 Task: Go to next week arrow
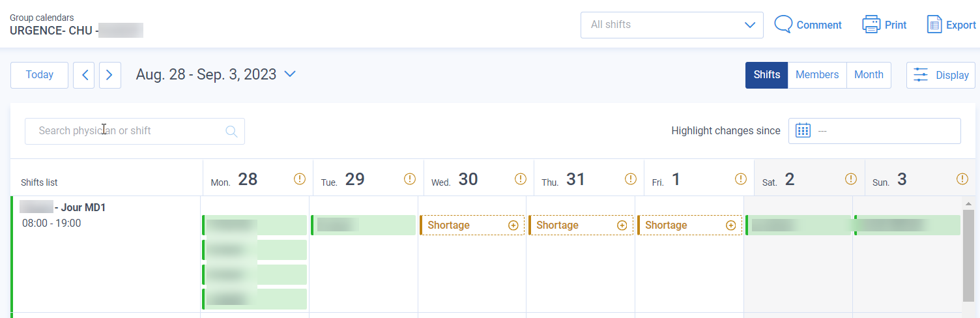pyautogui.click(x=109, y=75)
